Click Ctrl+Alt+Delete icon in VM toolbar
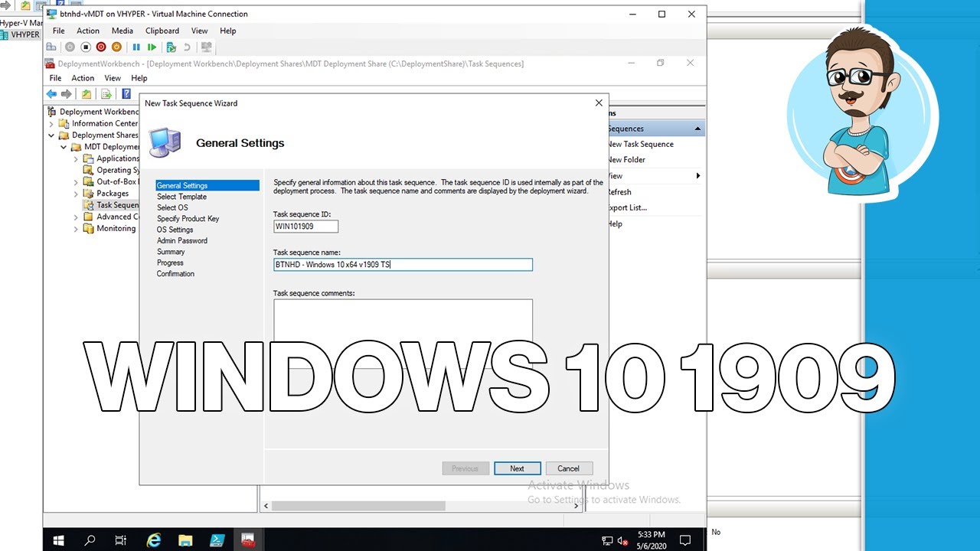This screenshot has width=980, height=551. click(51, 47)
